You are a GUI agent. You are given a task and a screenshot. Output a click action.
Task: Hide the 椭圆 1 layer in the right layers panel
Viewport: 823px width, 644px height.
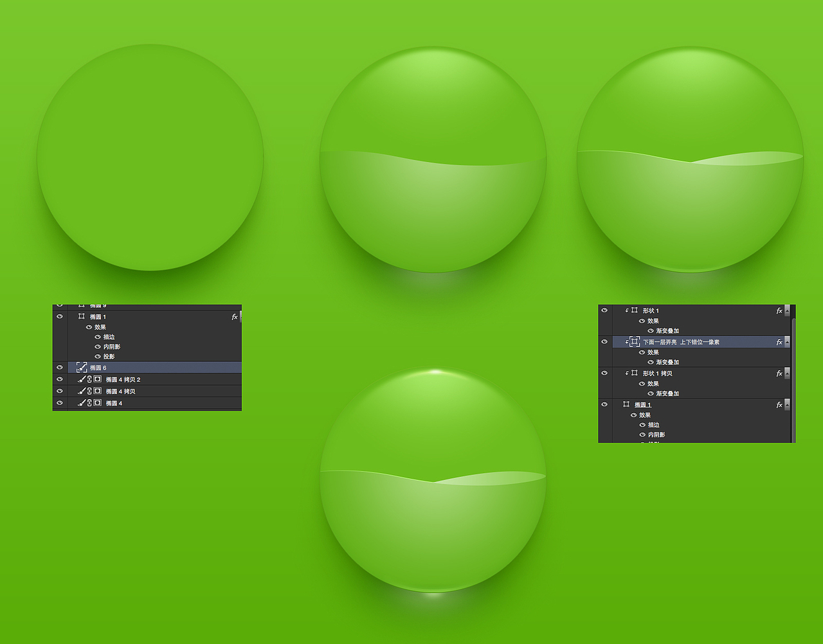(604, 404)
